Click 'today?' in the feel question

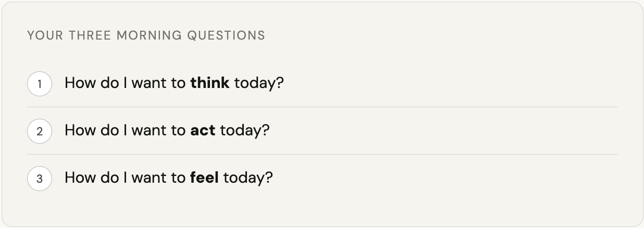(248, 178)
